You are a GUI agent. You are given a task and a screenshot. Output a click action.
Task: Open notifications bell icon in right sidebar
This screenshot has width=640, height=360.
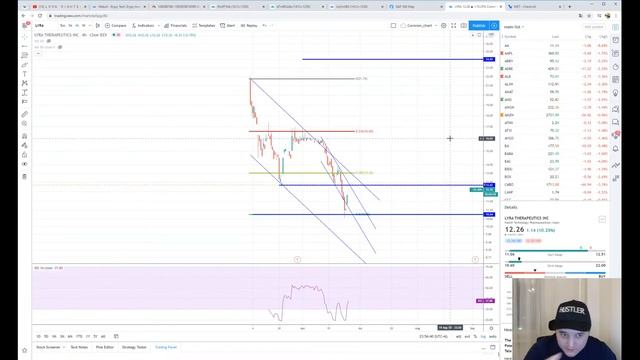(616, 149)
